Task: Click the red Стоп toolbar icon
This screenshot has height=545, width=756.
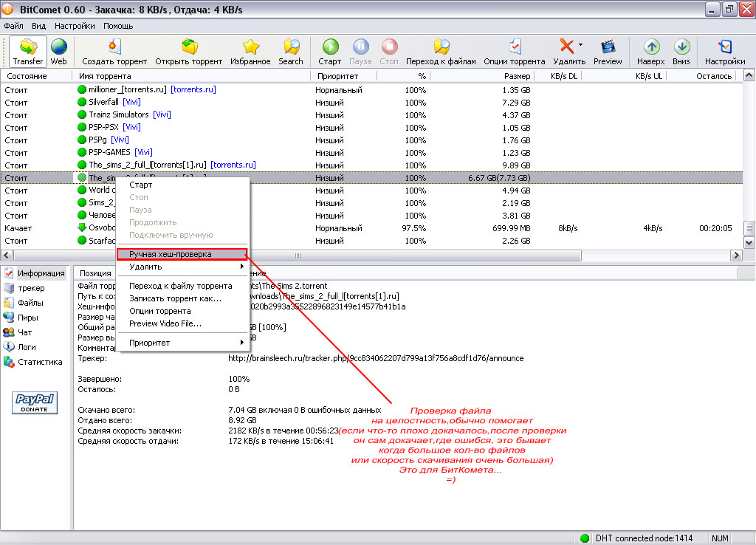Action: point(389,51)
